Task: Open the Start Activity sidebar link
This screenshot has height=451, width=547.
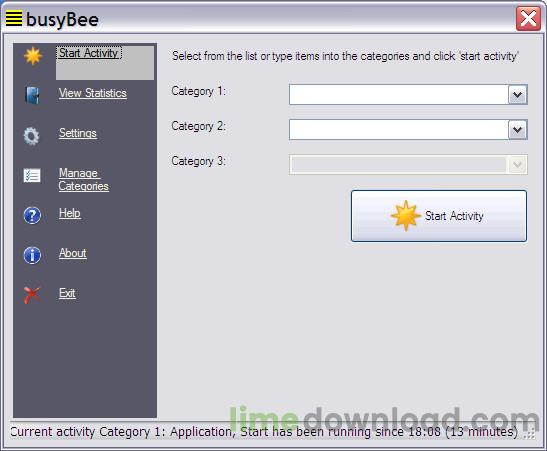Action: tap(89, 53)
